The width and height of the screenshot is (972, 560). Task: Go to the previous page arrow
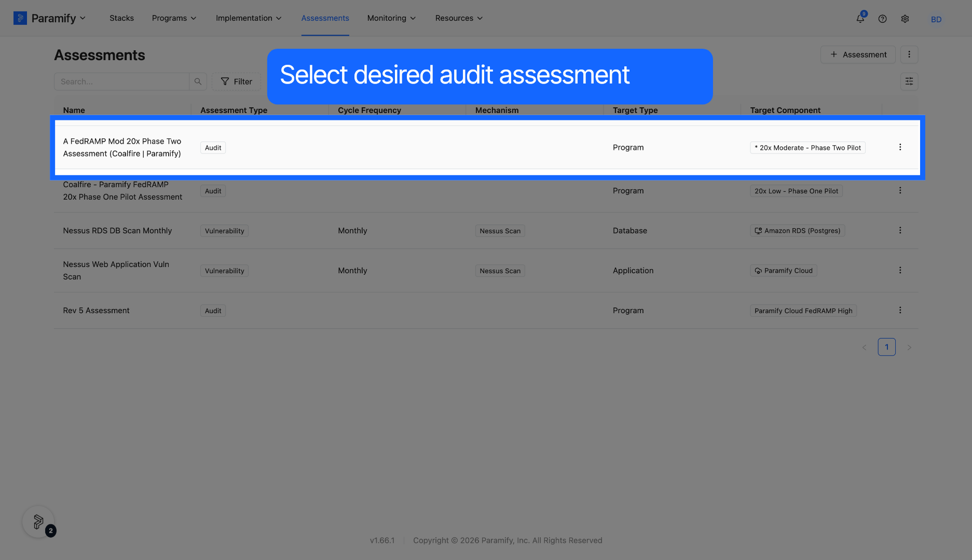(864, 347)
